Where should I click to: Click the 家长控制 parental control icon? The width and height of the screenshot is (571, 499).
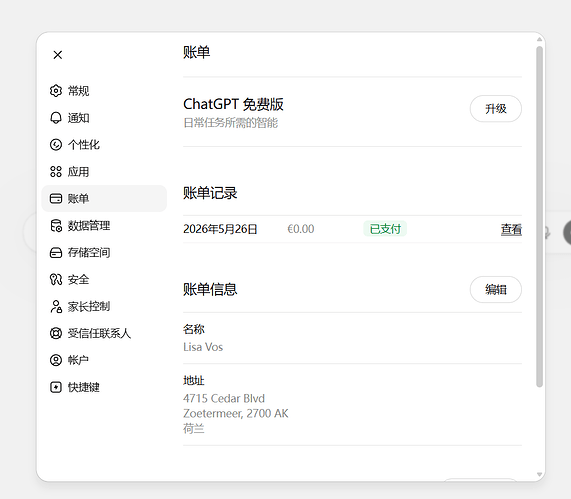pos(56,306)
